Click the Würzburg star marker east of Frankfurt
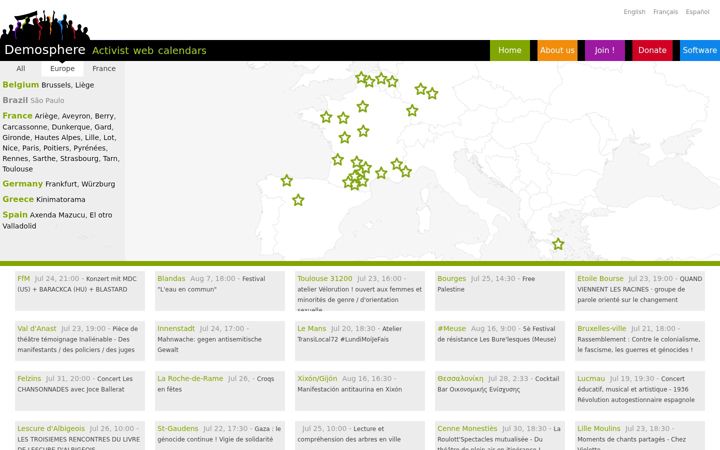 [x=432, y=93]
